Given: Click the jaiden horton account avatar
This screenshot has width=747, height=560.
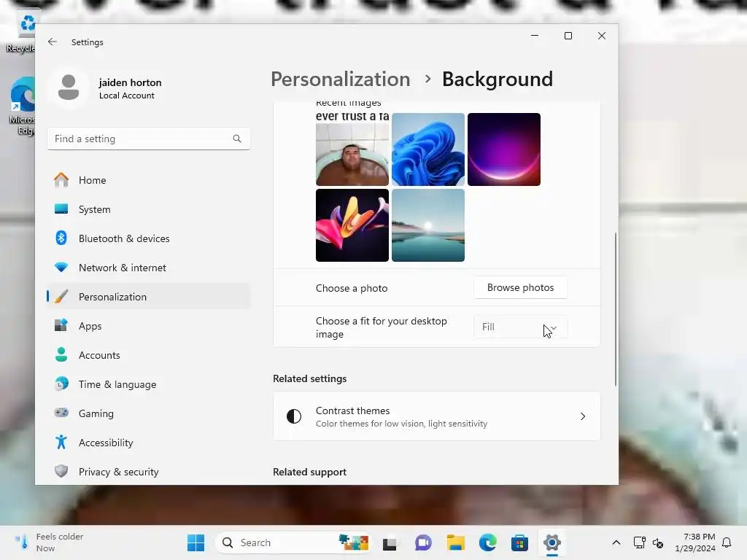Looking at the screenshot, I should click(x=69, y=87).
